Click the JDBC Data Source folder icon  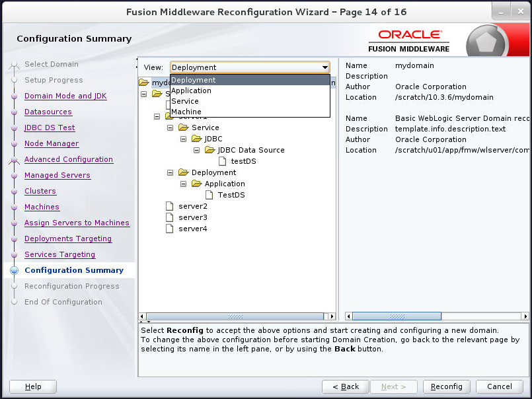click(x=210, y=150)
